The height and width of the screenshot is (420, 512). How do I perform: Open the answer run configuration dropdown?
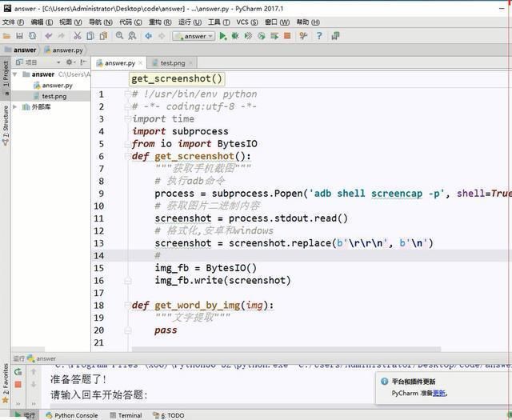click(x=194, y=36)
